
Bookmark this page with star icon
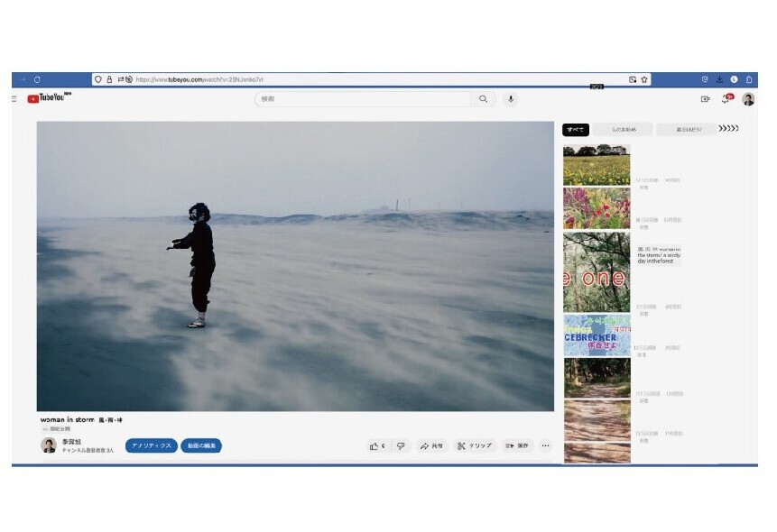click(x=644, y=79)
